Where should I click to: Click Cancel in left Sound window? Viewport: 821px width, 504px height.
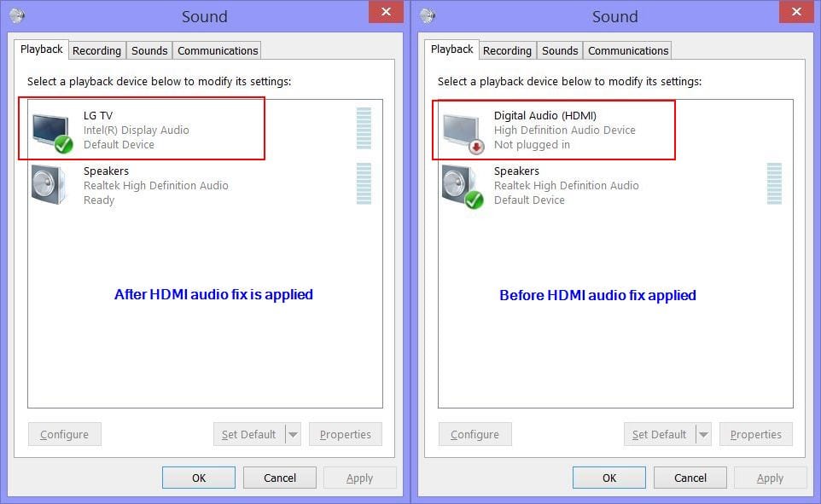(280, 478)
